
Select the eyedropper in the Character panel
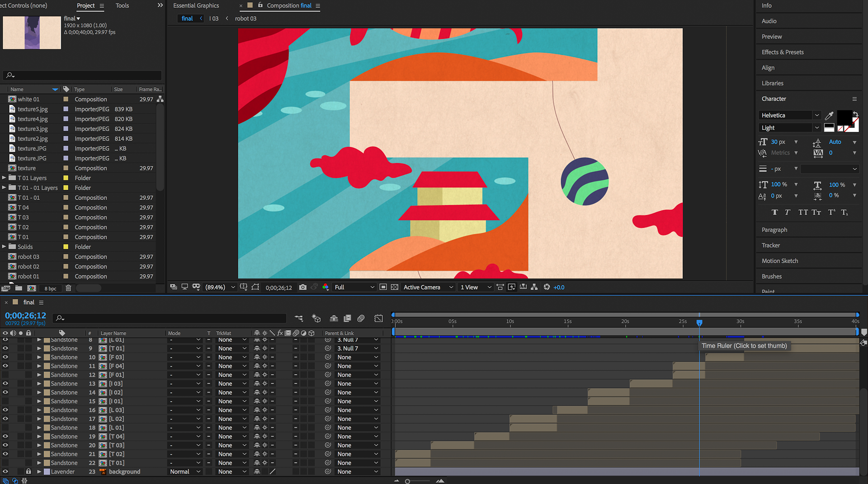click(829, 115)
